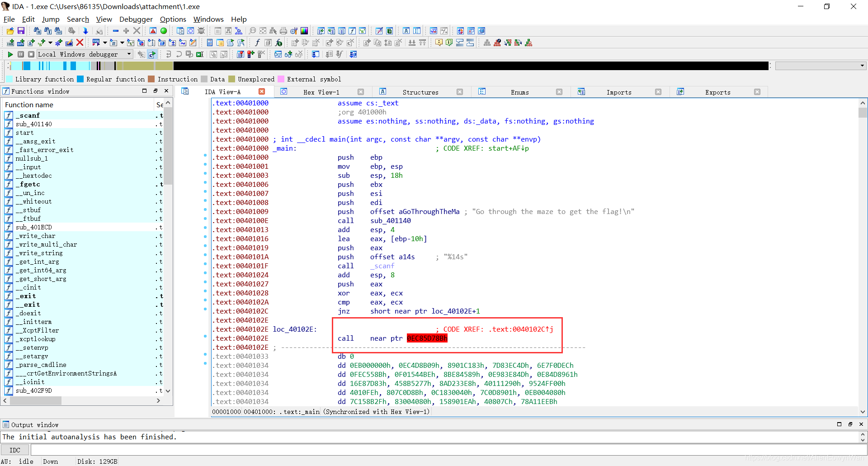
Task: Click the loc_40102E+1 jump target
Action: coord(456,311)
